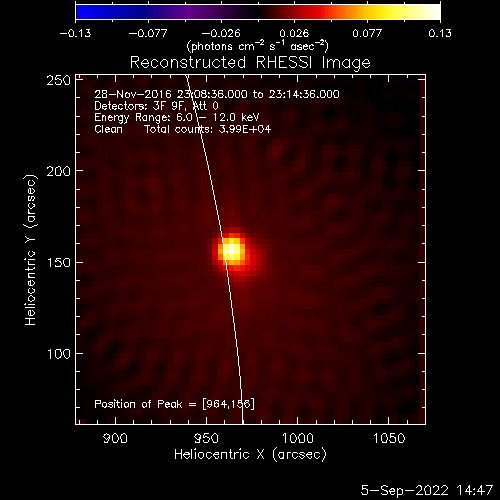The height and width of the screenshot is (500, 500).
Task: Click the 'Detectors: 3F 9F' text
Action: tap(139, 106)
